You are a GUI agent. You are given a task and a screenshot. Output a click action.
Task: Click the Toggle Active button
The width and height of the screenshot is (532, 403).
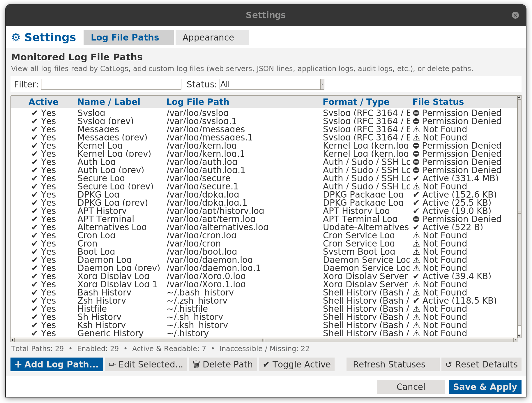tap(297, 365)
